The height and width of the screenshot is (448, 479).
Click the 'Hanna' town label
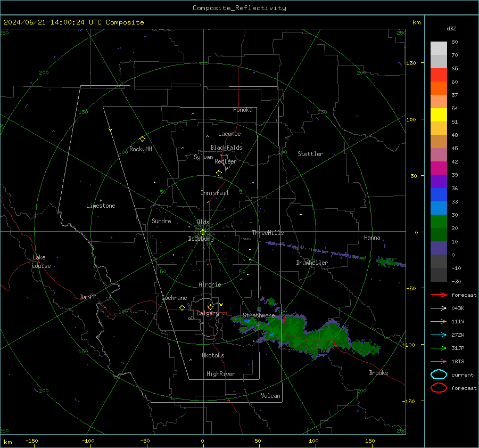pos(372,238)
